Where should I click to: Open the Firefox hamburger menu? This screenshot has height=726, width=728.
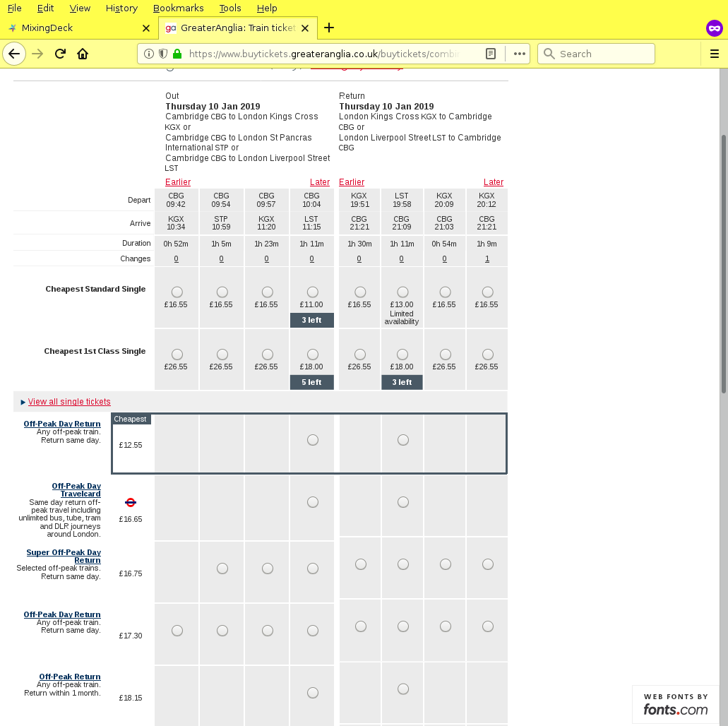[x=715, y=54]
